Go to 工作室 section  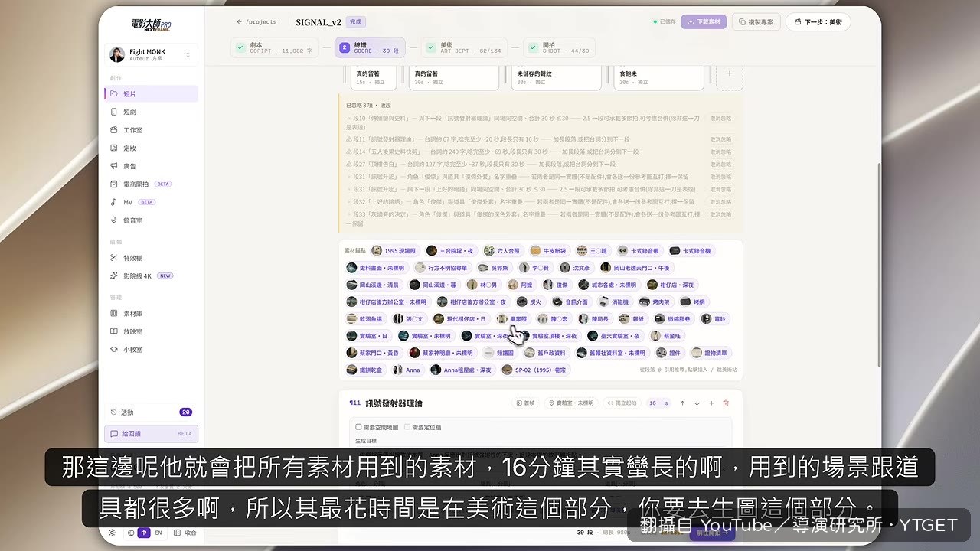(x=151, y=130)
